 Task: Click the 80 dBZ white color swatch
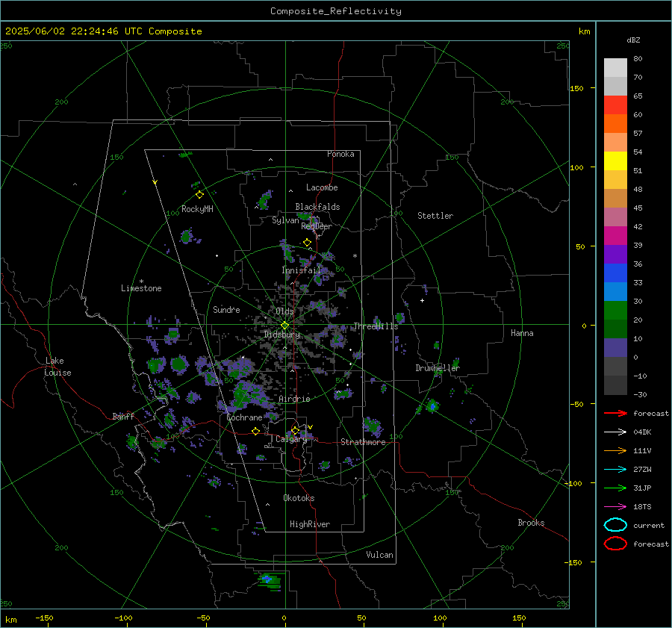tap(615, 67)
